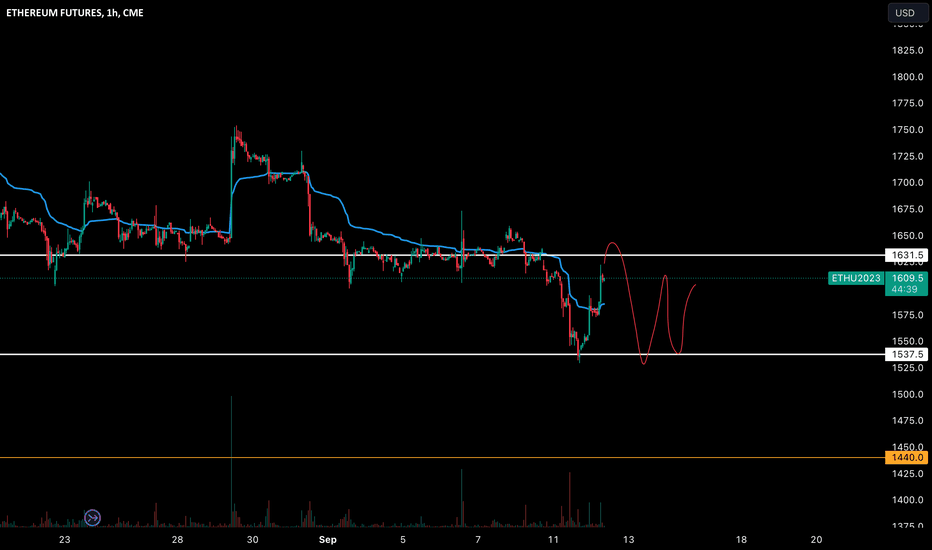Viewport: 932px width, 550px height.
Task: Click the 1550.0 price axis value
Action: (x=908, y=341)
